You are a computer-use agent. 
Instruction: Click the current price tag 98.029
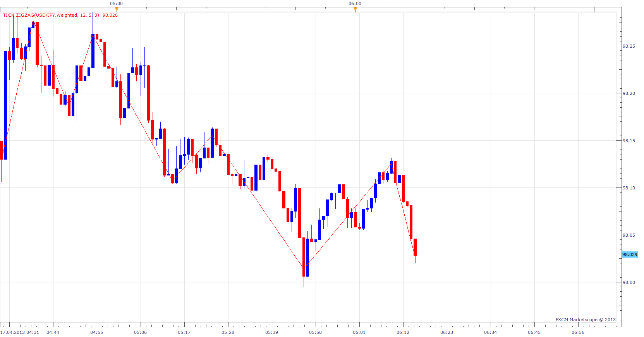point(630,254)
